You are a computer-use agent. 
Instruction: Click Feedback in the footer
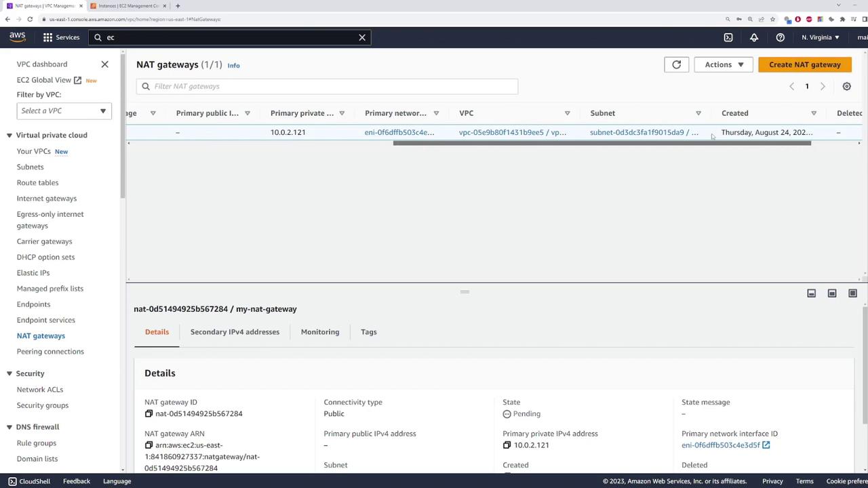click(77, 481)
